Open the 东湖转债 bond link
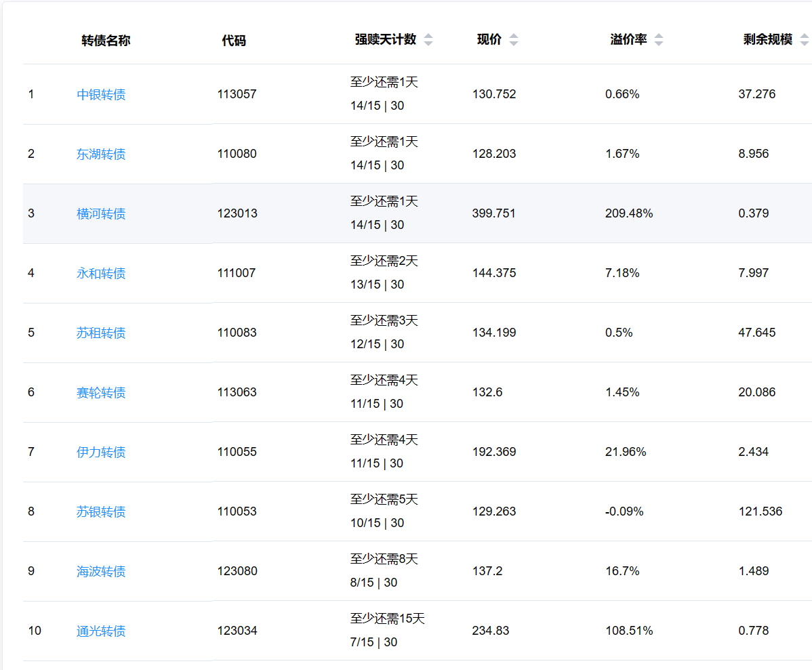Image resolution: width=812 pixels, height=670 pixels. pyautogui.click(x=101, y=154)
